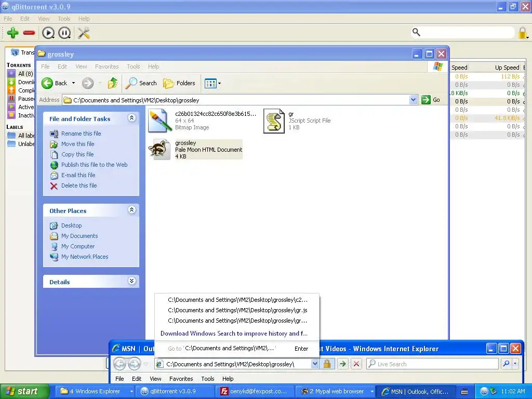Open the Internet Explorer Edit menu
This screenshot has width=532, height=399.
click(137, 379)
